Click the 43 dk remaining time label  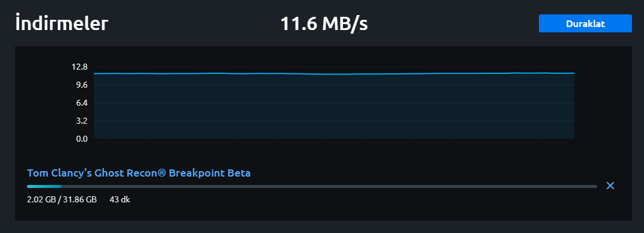120,200
